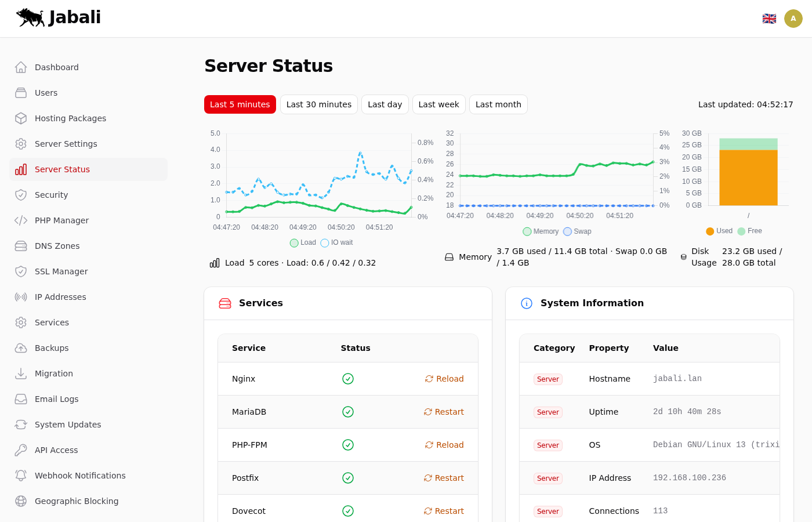Screen dimensions: 812x522
Task: Open DNS Zones in the sidebar
Action: point(57,246)
